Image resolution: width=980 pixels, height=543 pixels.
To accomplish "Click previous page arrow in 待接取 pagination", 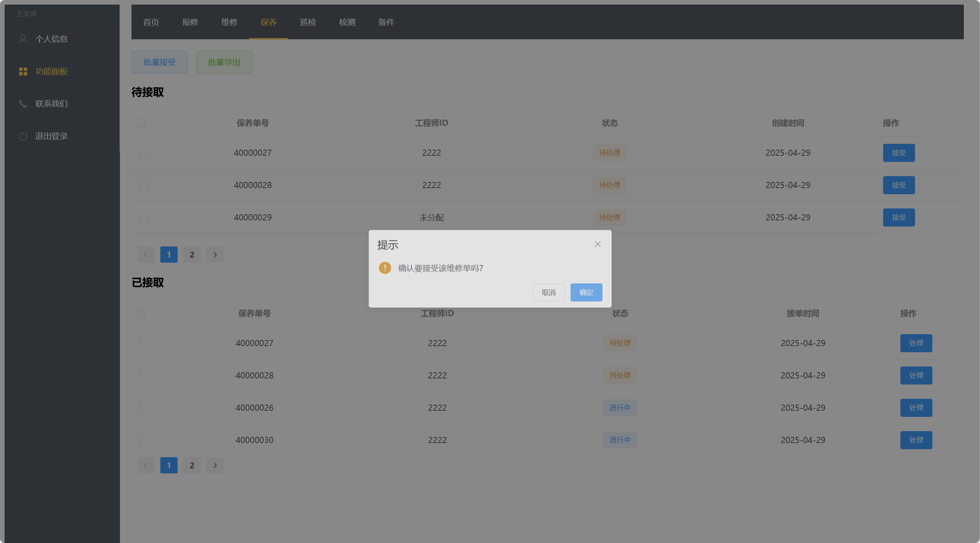I will click(x=146, y=255).
